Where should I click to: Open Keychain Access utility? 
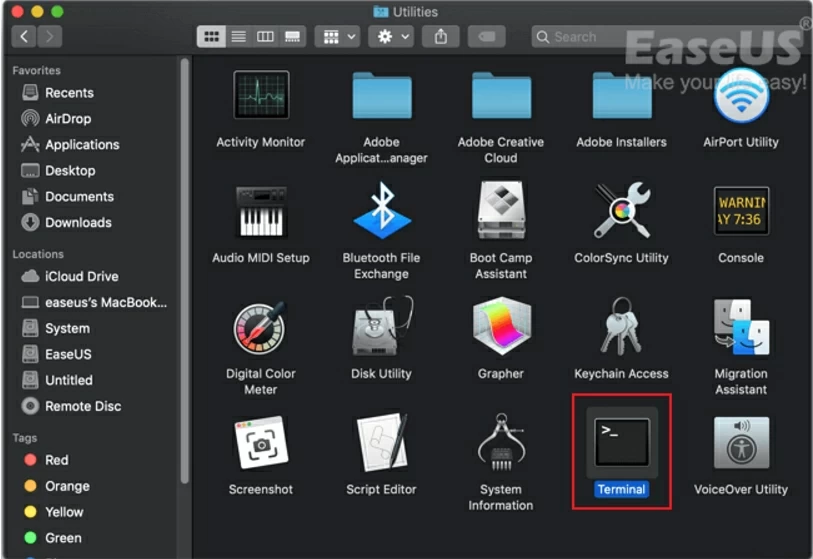point(621,329)
